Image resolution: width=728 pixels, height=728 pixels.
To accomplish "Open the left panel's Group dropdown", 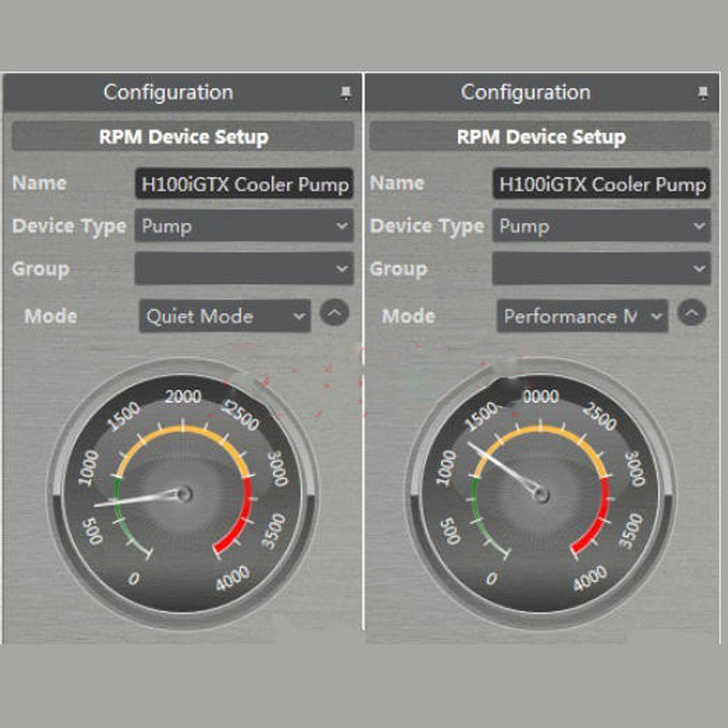I will 244,269.
